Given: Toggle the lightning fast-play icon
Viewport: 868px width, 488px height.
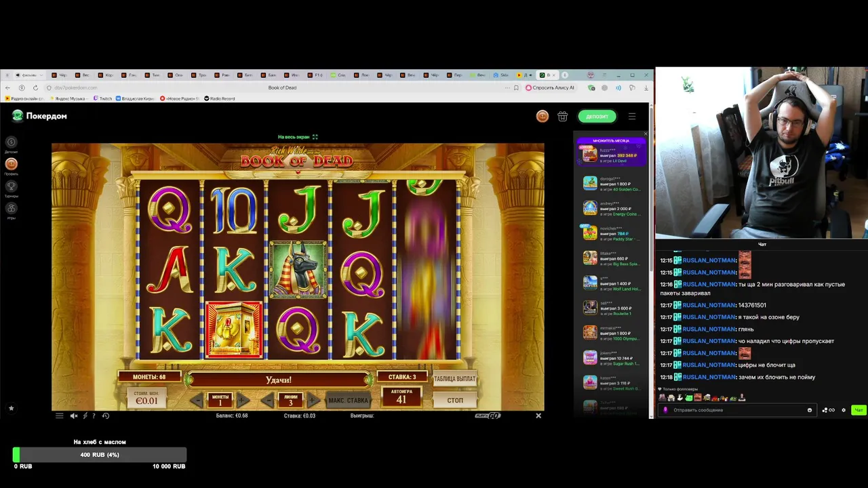Looking at the screenshot, I should point(85,415).
